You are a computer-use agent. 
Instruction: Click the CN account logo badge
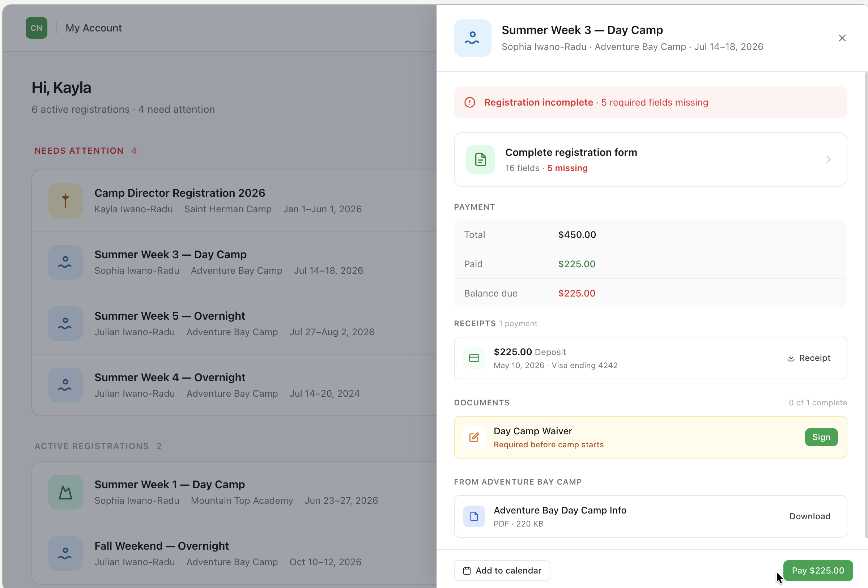[36, 28]
